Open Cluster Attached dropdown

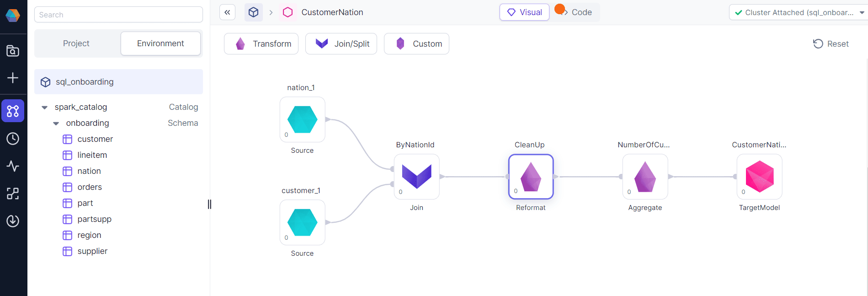click(798, 12)
